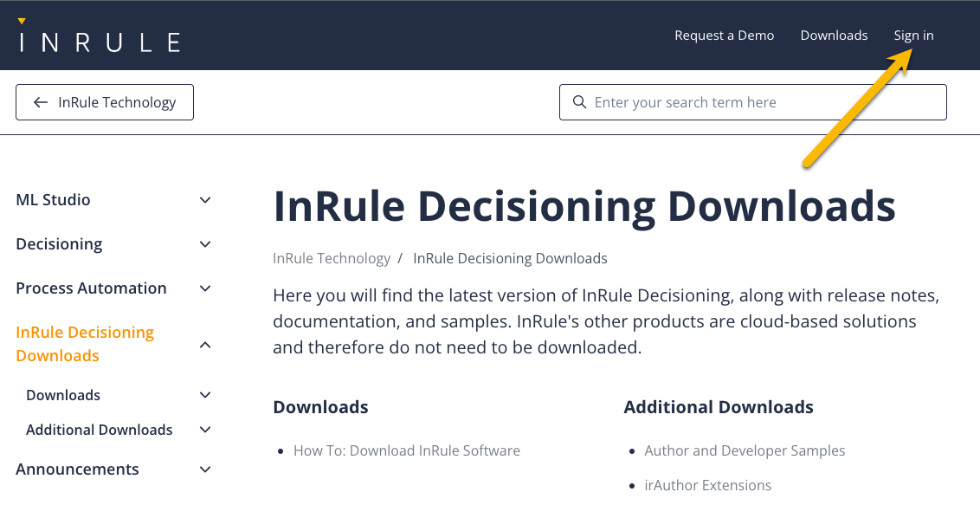
Task: Click Sign in in the header
Action: point(913,36)
